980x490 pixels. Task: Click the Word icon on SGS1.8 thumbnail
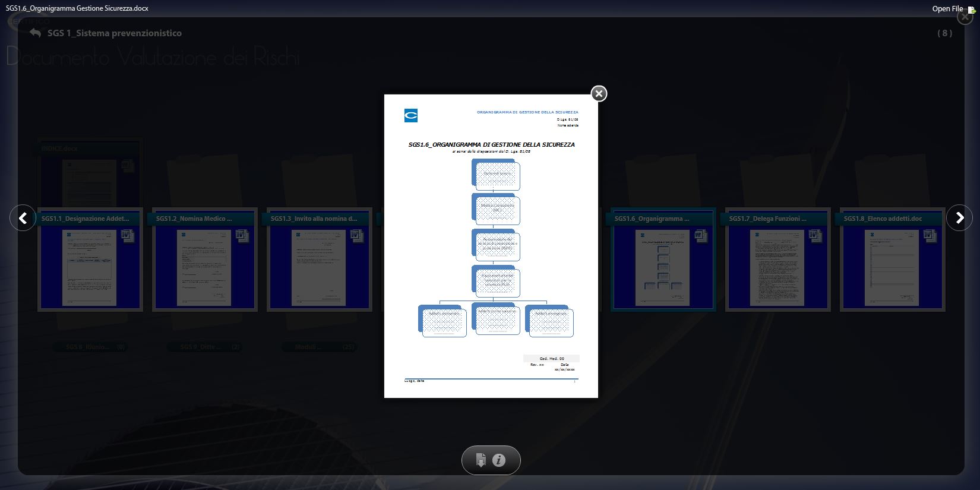coord(930,236)
